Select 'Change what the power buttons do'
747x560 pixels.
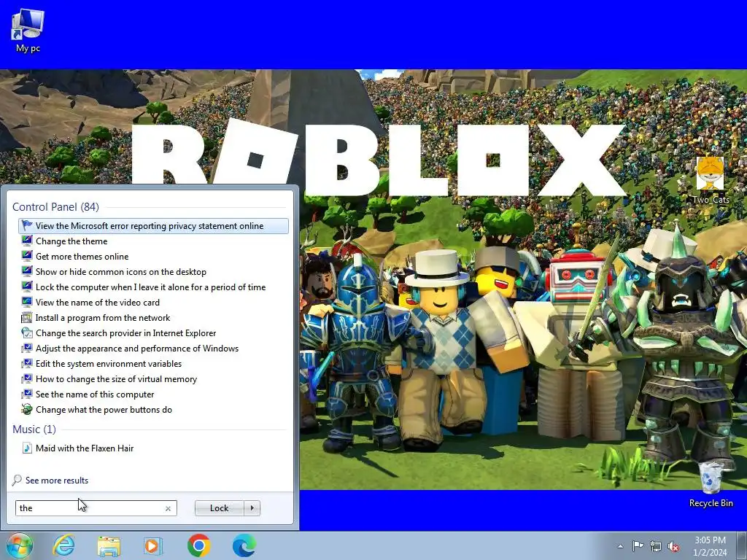pyautogui.click(x=104, y=410)
